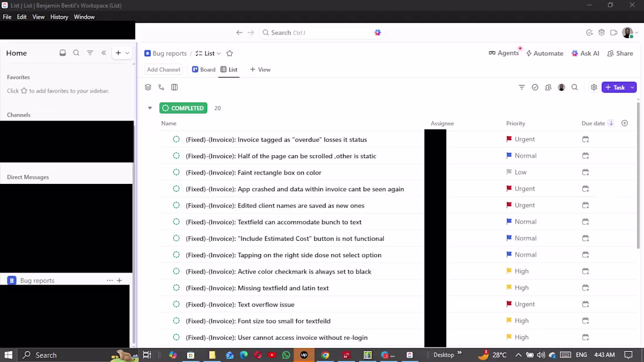The image size is (644, 362).
Task: Switch to the Board tab
Action: pos(204,70)
